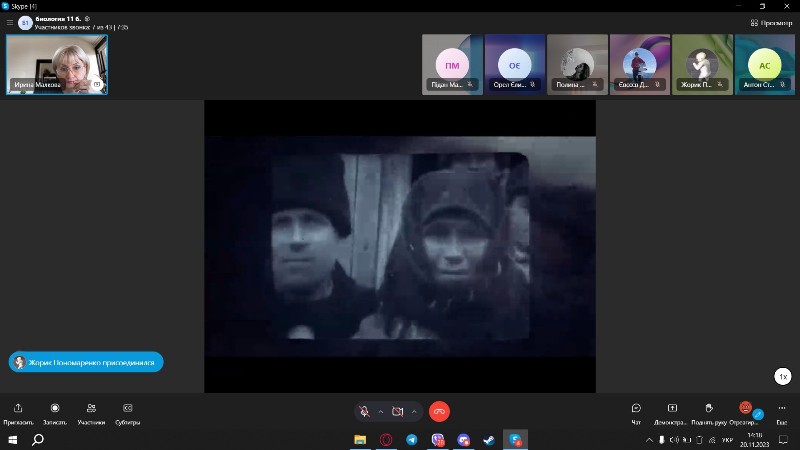
Task: Open More (Ещё) options menu
Action: 782,413
